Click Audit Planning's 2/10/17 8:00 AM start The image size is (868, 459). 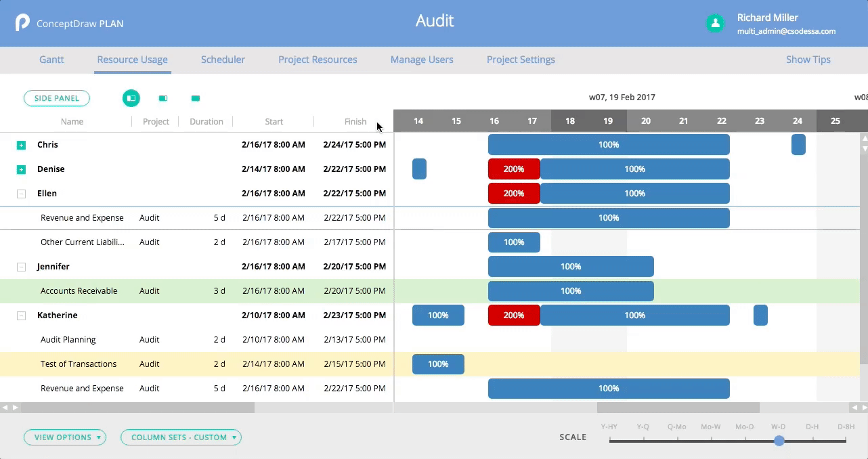(x=274, y=340)
